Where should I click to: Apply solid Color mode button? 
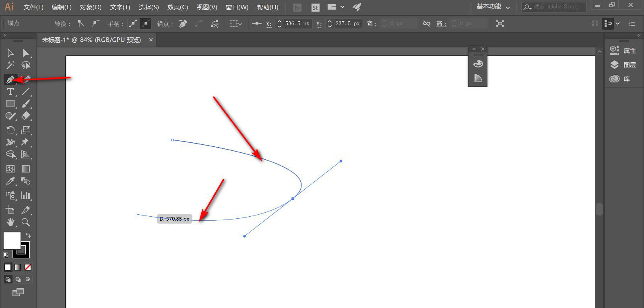tap(8, 267)
